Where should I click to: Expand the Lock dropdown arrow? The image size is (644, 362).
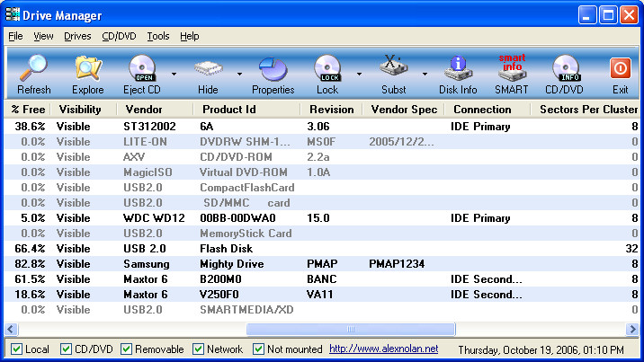[x=359, y=75]
